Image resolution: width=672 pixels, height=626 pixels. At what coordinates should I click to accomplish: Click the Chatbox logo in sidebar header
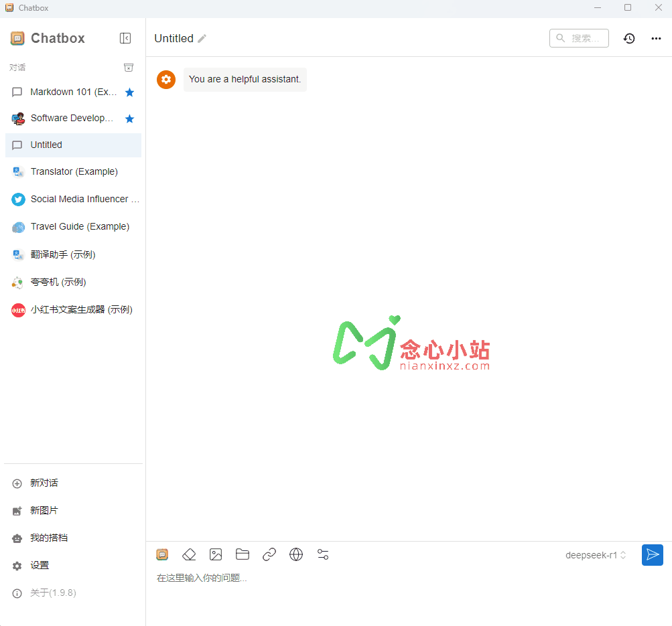[17, 39]
